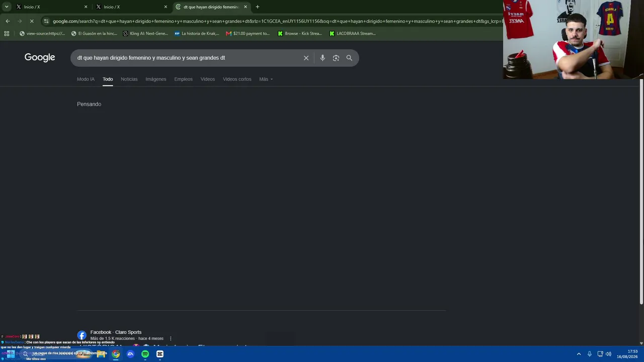Open the 'view-source:https://...' bookmark
The height and width of the screenshot is (362, 644).
tap(42, 34)
